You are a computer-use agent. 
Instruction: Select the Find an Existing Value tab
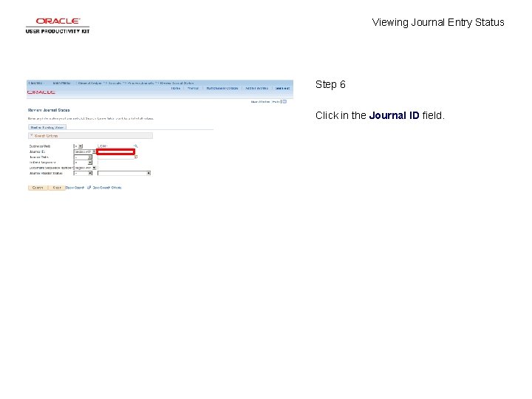47,127
